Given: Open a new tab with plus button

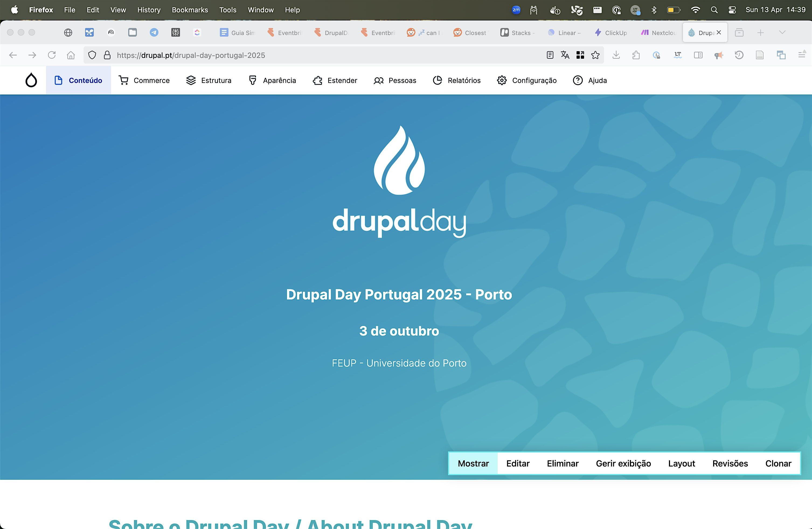Looking at the screenshot, I should pos(761,33).
